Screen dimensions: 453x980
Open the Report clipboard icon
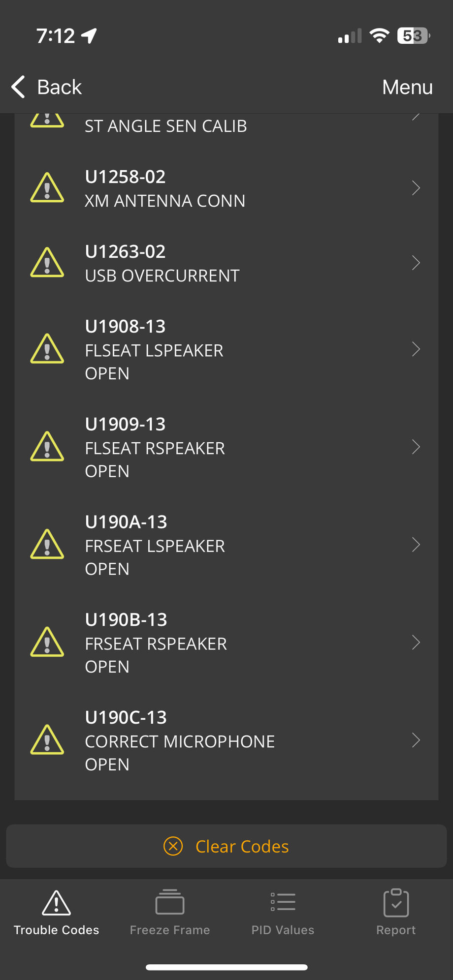coord(396,903)
